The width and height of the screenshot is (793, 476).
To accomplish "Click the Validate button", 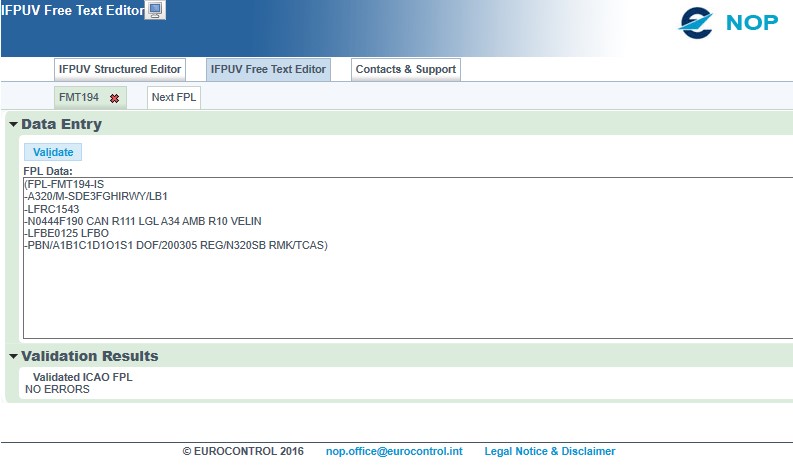I will click(53, 152).
